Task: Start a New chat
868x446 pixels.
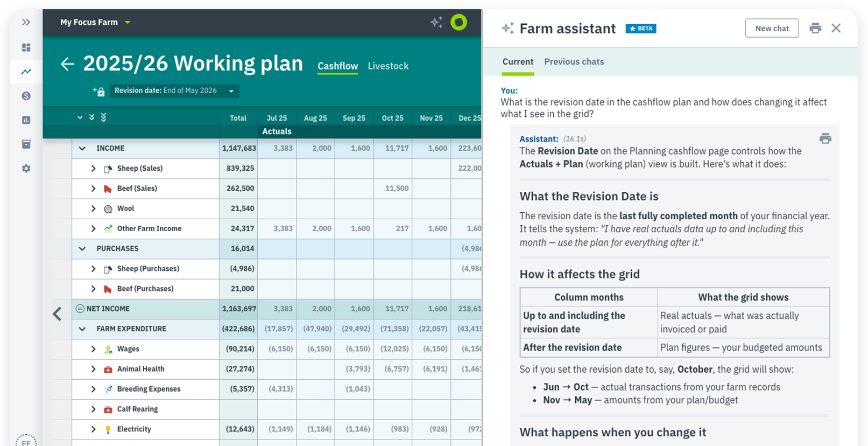Action: (772, 29)
